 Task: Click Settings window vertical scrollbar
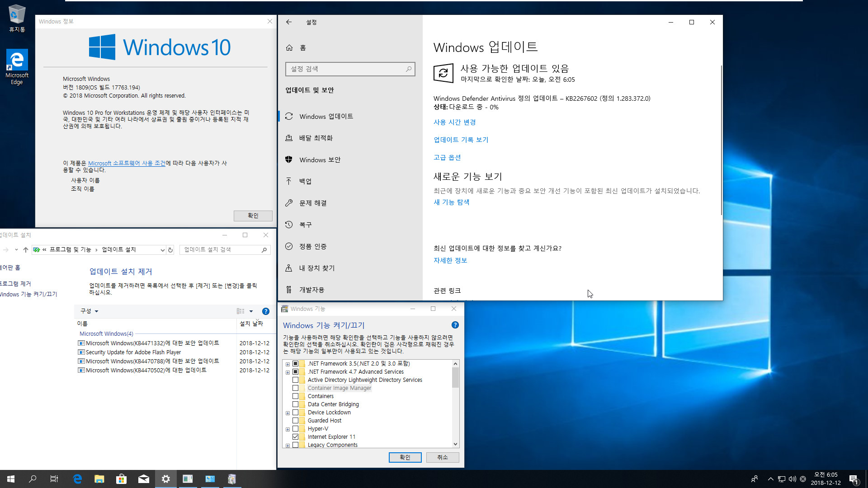coord(721,140)
